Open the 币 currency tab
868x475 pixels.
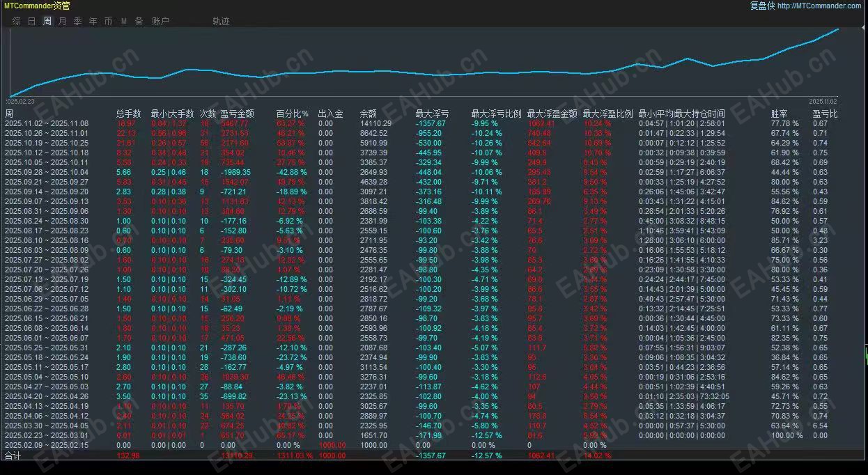point(108,21)
